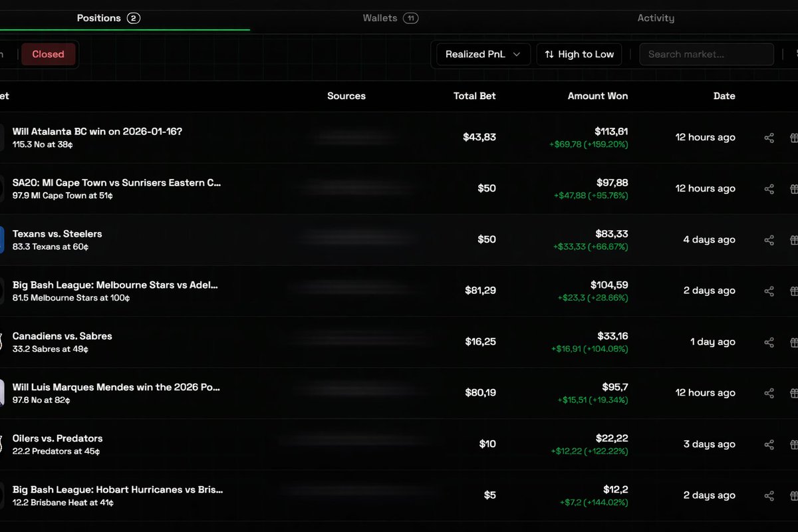
Task: Share the Luis Marques Mendes position
Action: (769, 393)
